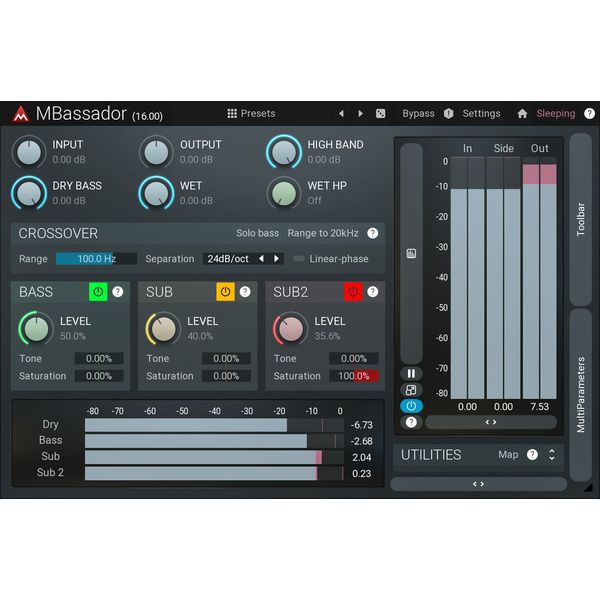Click the OUTPUT gain knob

point(156,152)
